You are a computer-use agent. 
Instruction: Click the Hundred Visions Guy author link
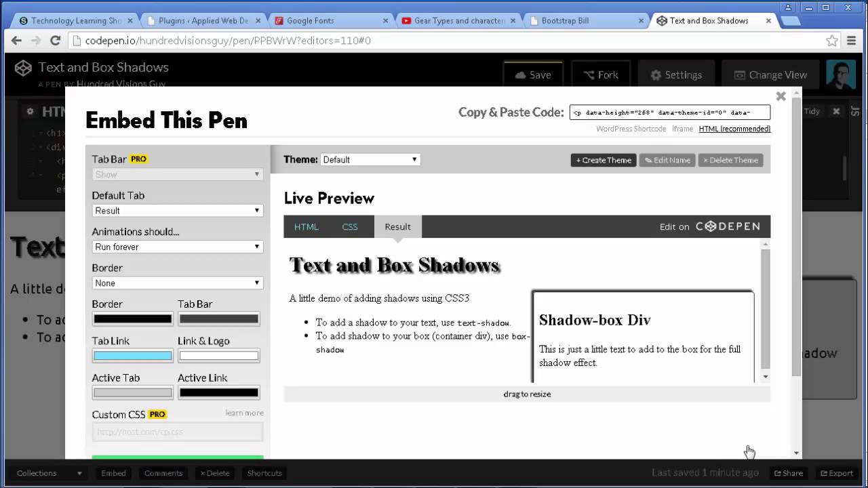click(121, 83)
